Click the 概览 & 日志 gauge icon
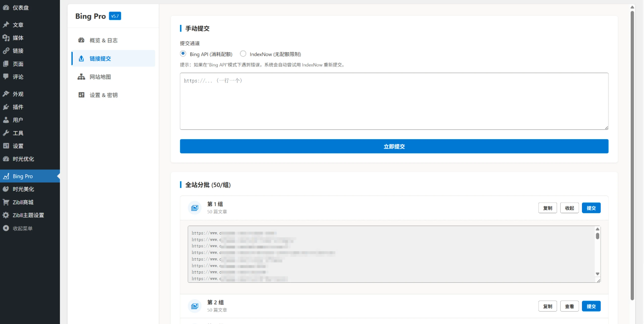The image size is (644, 324). 81,40
